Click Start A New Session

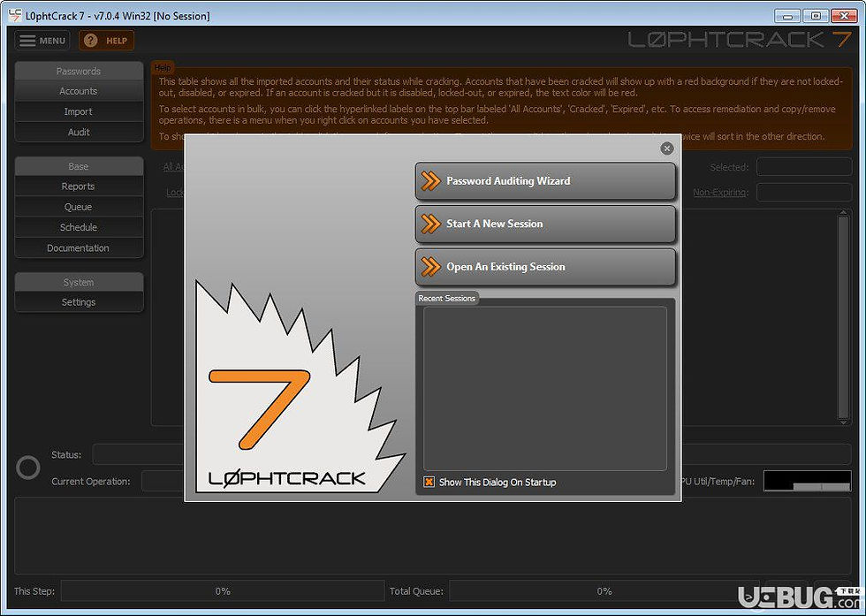click(545, 224)
